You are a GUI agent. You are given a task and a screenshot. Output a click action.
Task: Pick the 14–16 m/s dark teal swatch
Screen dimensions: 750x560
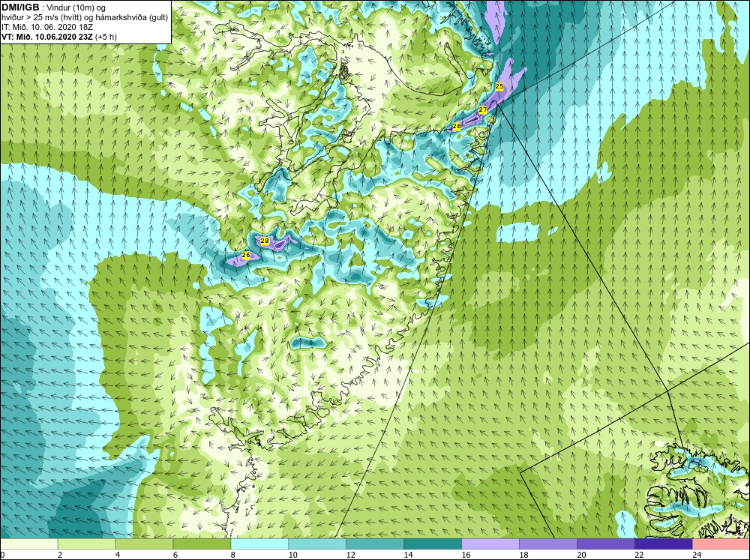point(433,544)
